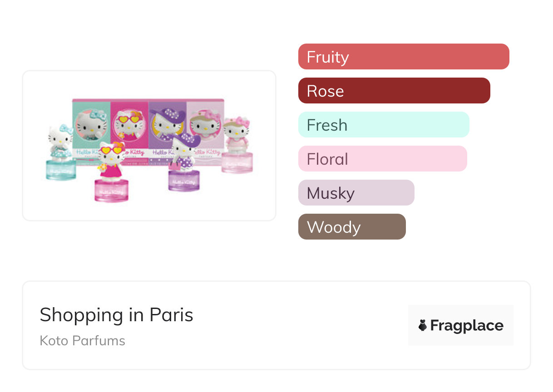Image resolution: width=553 pixels, height=392 pixels.
Task: Click the pink Hello Kitty bottle with sunglasses
Action: click(111, 173)
